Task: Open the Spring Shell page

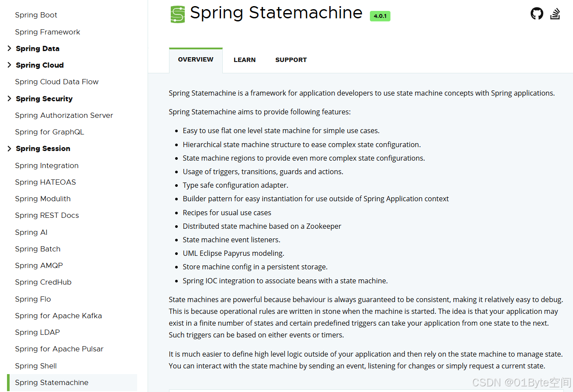Action: (x=36, y=366)
